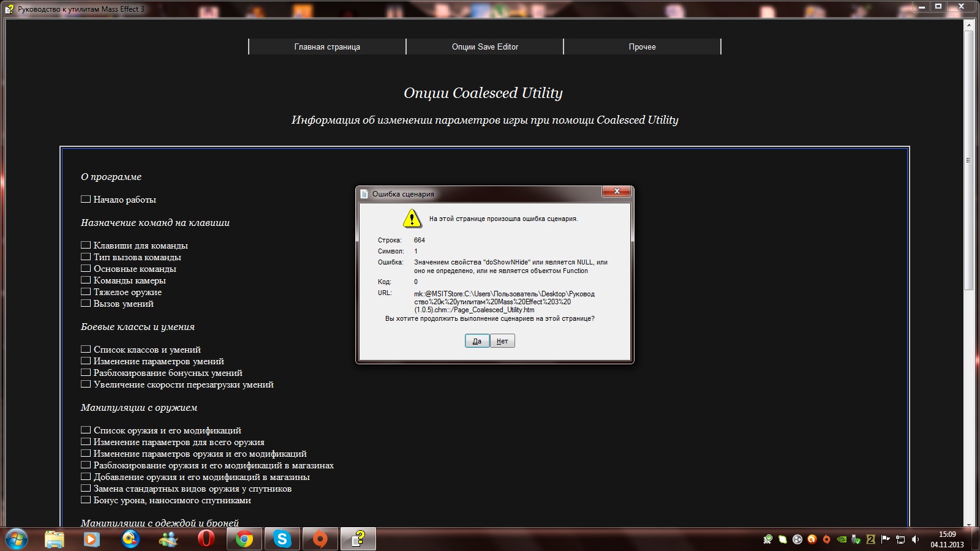980x551 pixels.
Task: Click the vertical scrollbar thumb
Action: tap(968, 159)
